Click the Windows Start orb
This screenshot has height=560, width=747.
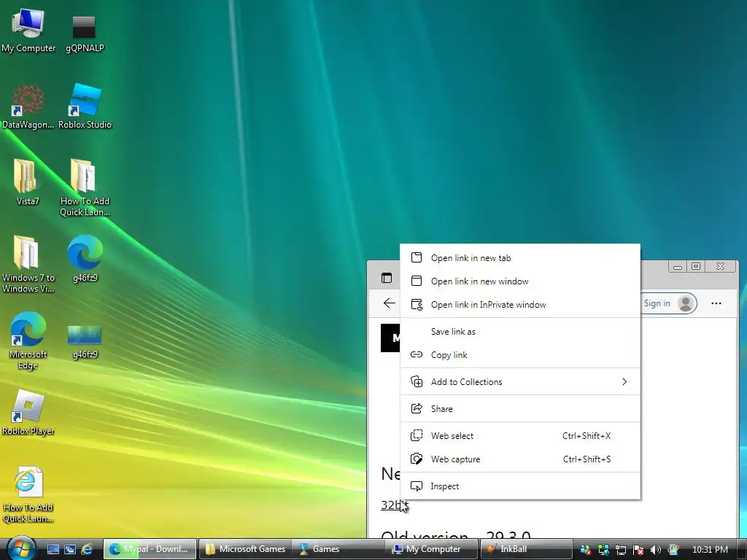tap(20, 548)
